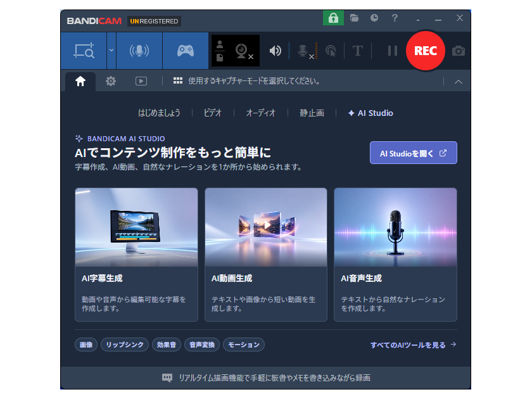The height and width of the screenshot is (399, 532).
Task: Go to the Home tab
Action: pyautogui.click(x=80, y=82)
